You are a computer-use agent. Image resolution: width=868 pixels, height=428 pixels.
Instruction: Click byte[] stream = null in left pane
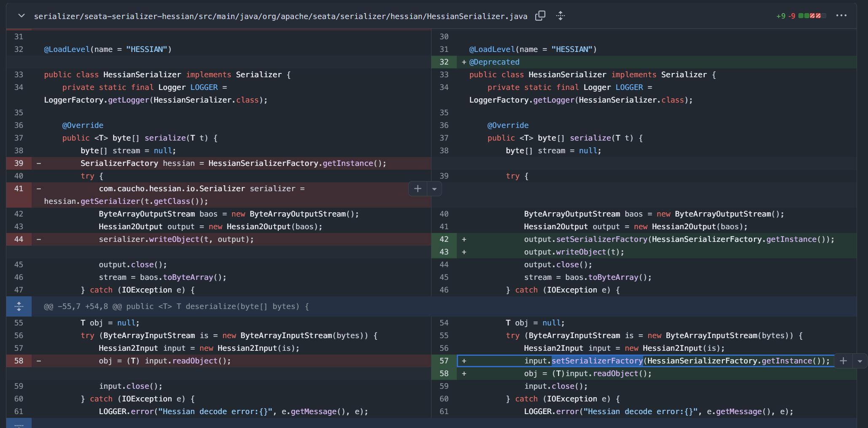click(128, 151)
